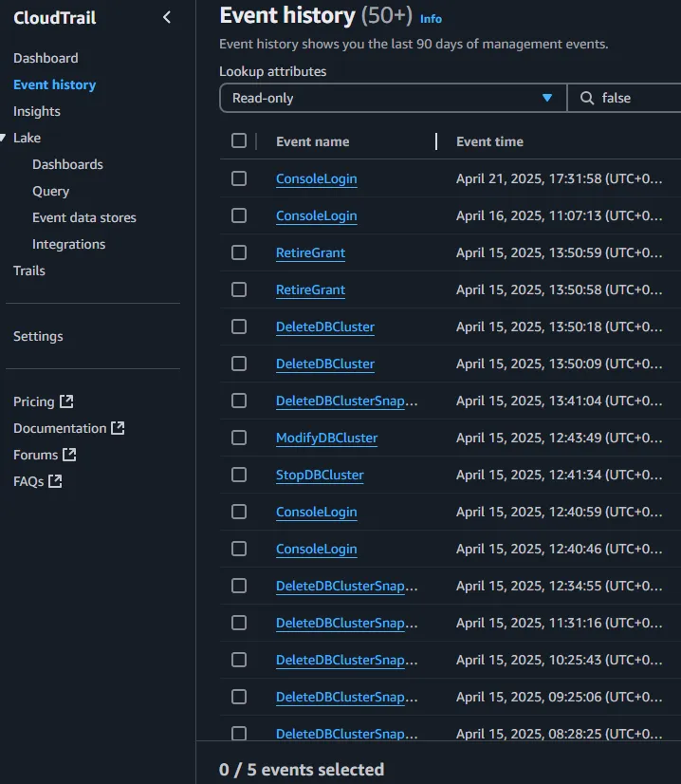Screen dimensions: 681x784
Task: Open Insights from the navigation menu
Action: click(37, 111)
